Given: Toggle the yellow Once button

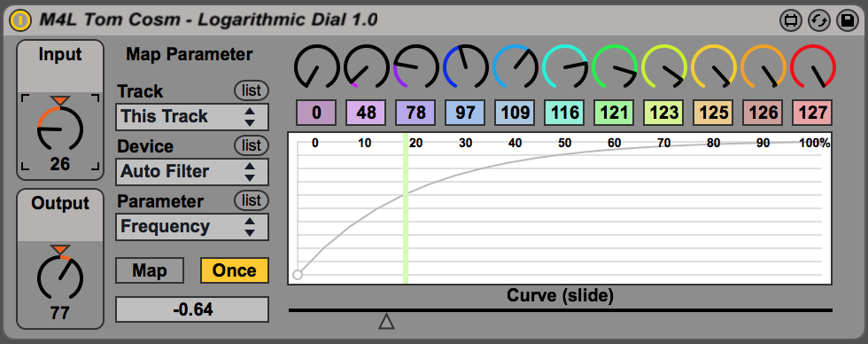Looking at the screenshot, I should [x=234, y=270].
